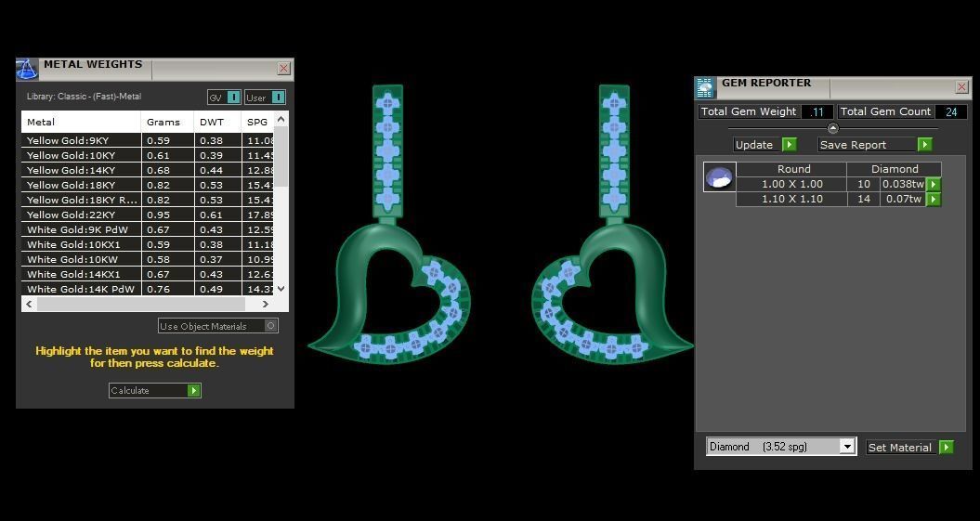The width and height of the screenshot is (980, 521).
Task: Click the Metal column header
Action: point(81,122)
